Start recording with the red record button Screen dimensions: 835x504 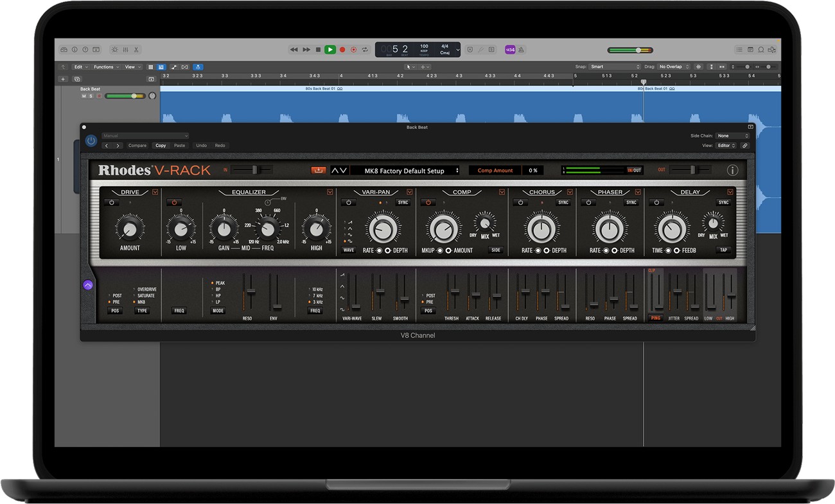[342, 49]
